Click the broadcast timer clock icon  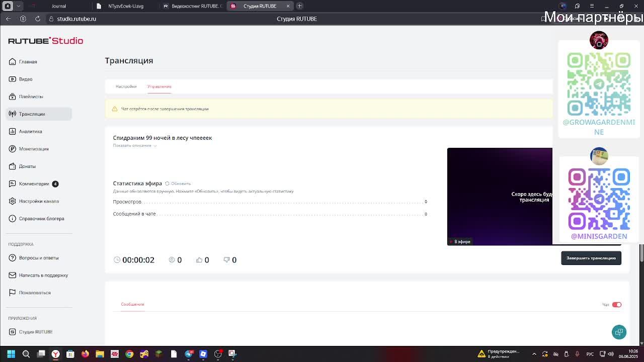117,260
